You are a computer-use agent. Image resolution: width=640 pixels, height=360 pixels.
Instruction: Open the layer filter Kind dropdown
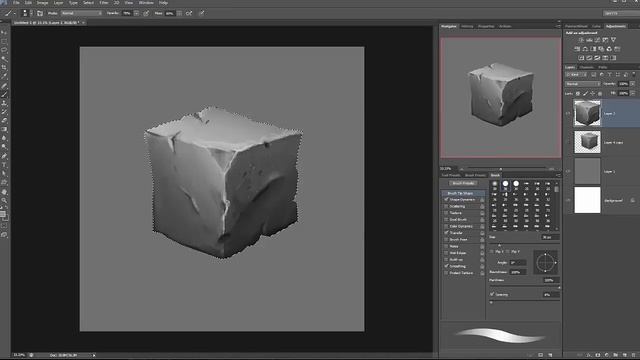[576, 75]
